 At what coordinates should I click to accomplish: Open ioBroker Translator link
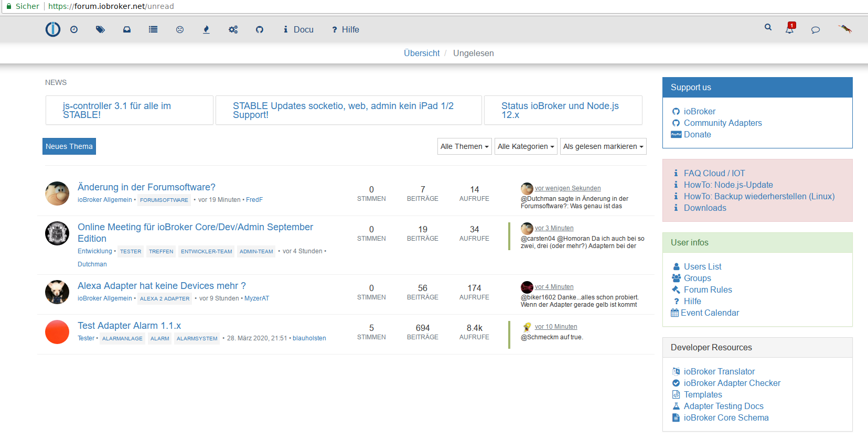pos(720,371)
